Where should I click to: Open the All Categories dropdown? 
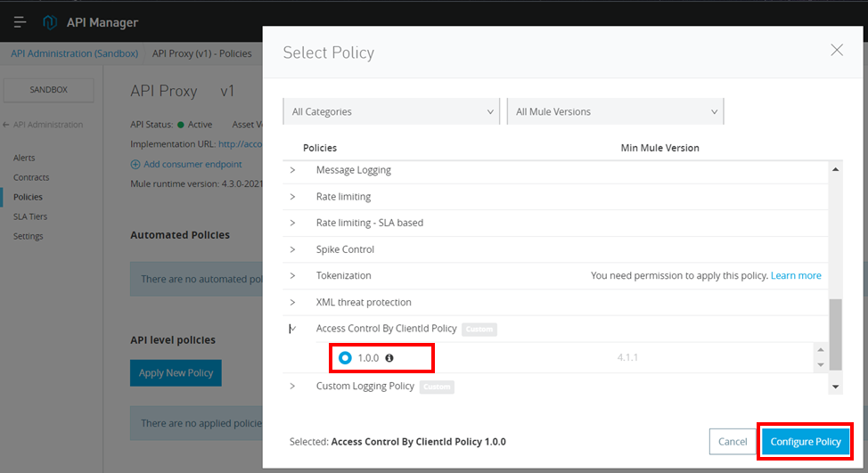point(390,111)
